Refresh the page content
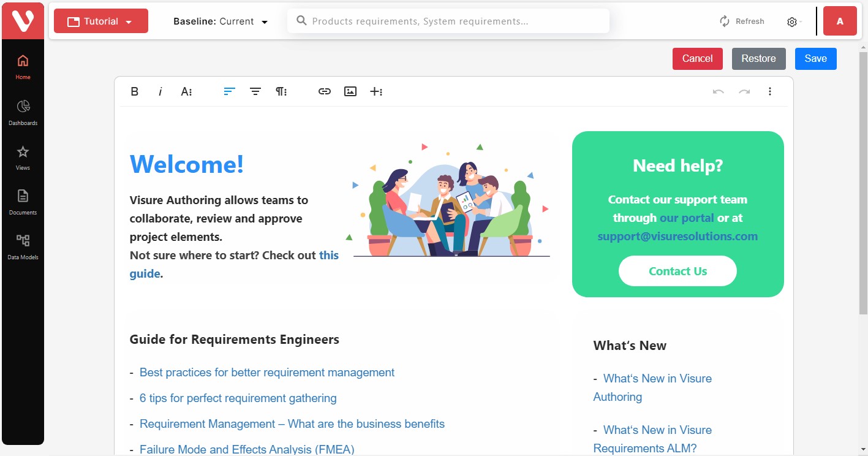The height and width of the screenshot is (456, 868). 742,21
